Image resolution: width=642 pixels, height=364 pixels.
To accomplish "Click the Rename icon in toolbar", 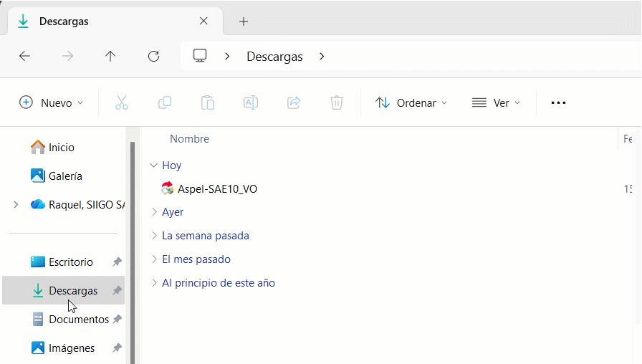I will pos(251,102).
